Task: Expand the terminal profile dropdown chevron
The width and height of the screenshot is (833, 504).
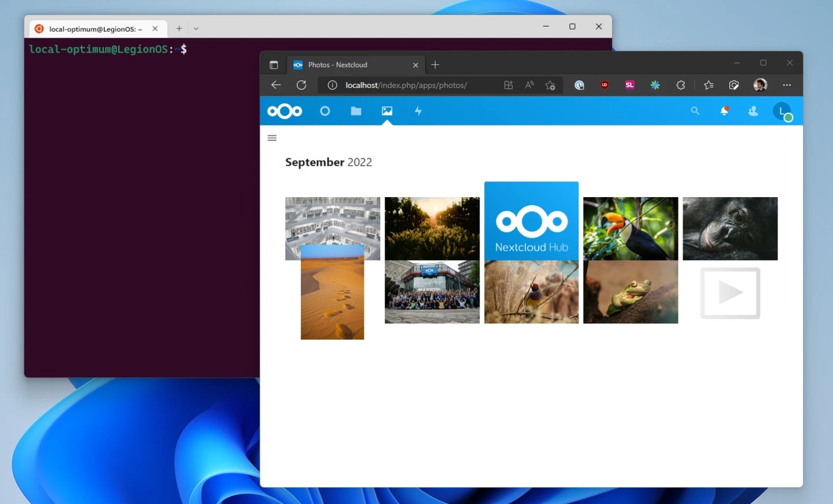Action: [x=196, y=28]
